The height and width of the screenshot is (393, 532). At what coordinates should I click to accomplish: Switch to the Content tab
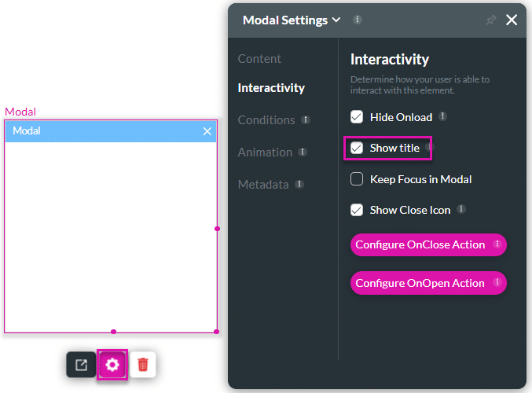coord(259,59)
